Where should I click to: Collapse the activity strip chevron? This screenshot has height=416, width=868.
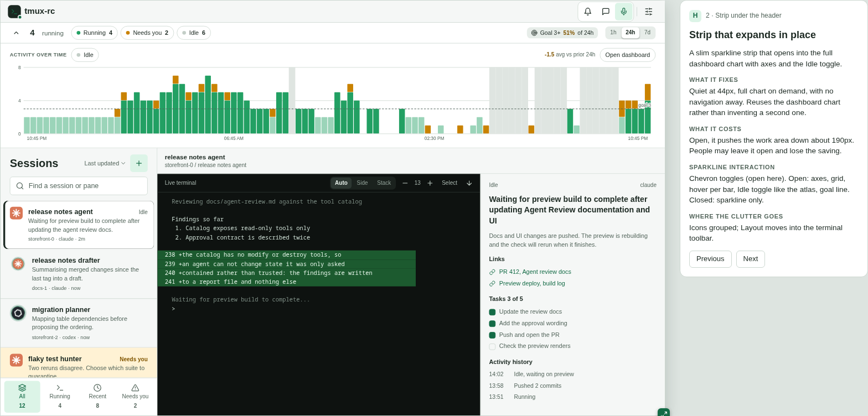[16, 33]
